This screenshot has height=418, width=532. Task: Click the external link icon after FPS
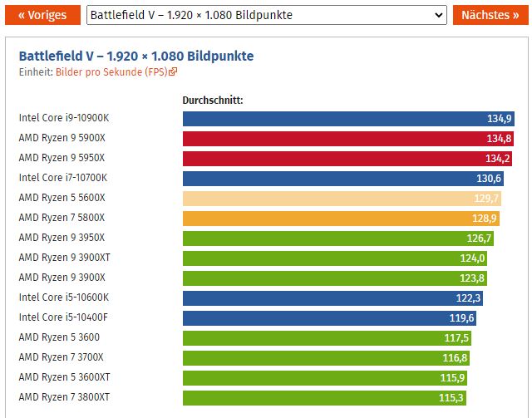173,71
